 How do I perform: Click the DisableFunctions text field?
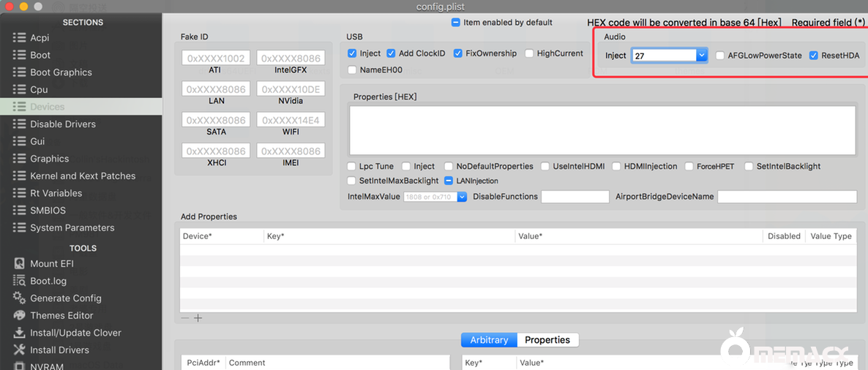click(x=575, y=197)
